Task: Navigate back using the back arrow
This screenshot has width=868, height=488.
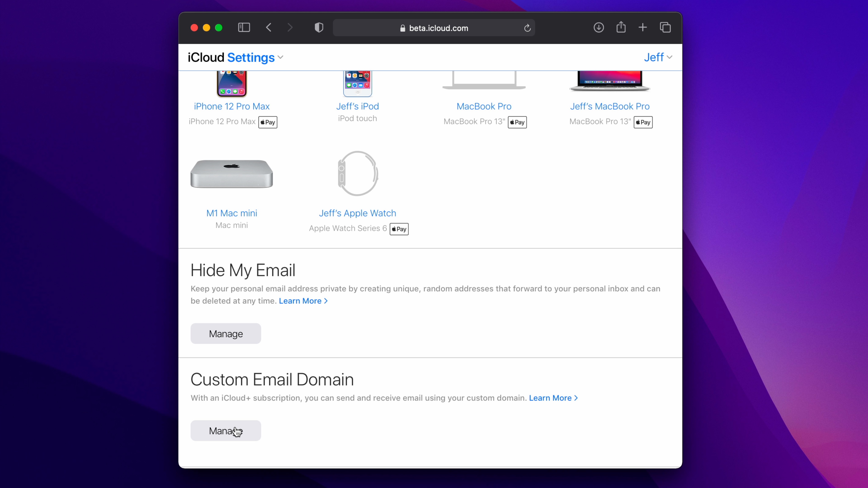Action: [x=269, y=28]
